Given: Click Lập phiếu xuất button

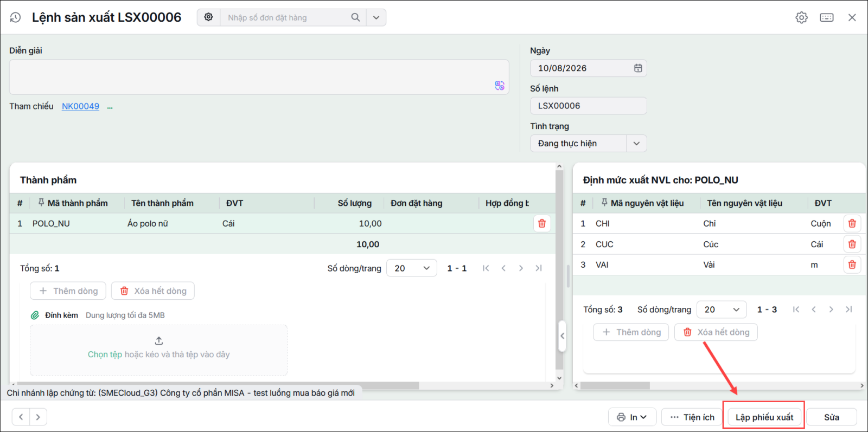Looking at the screenshot, I should coord(764,417).
